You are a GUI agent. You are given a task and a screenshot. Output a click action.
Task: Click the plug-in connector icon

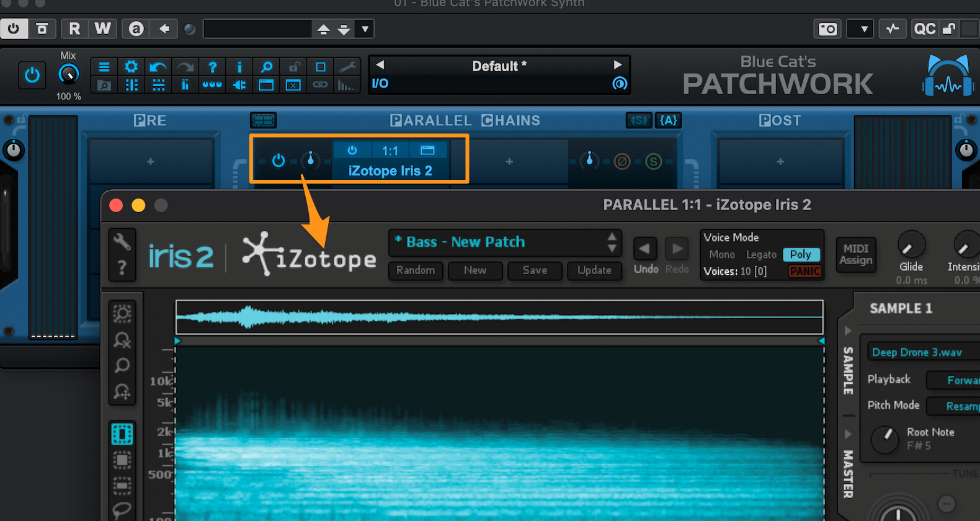[x=239, y=85]
